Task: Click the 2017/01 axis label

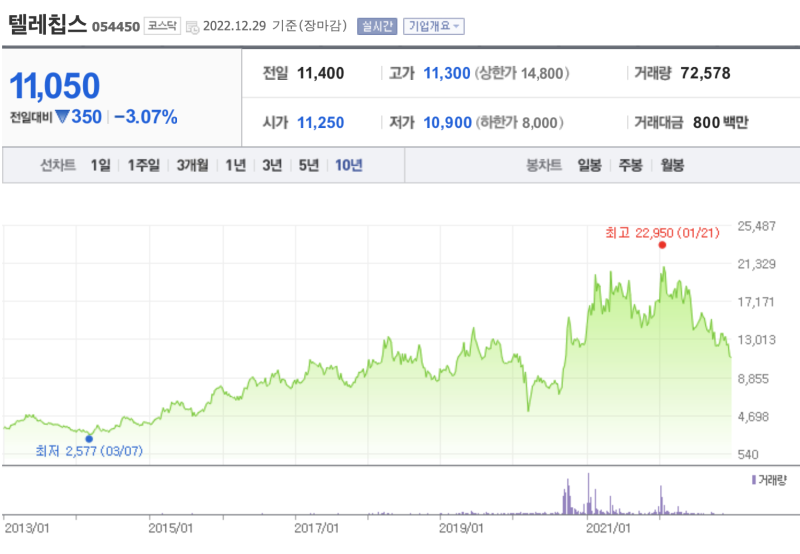Action: (x=316, y=528)
